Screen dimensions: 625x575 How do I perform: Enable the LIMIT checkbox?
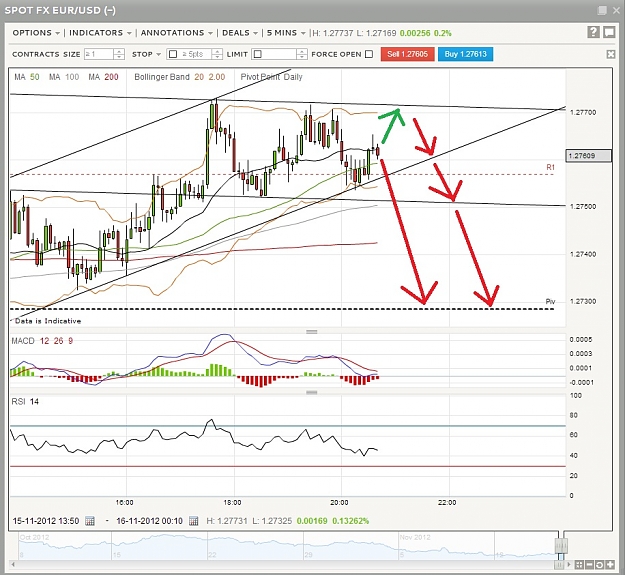pyautogui.click(x=257, y=54)
